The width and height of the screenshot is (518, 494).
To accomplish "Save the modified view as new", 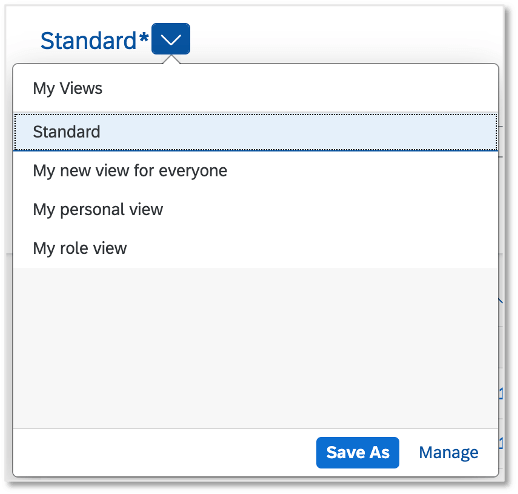I will pos(357,452).
